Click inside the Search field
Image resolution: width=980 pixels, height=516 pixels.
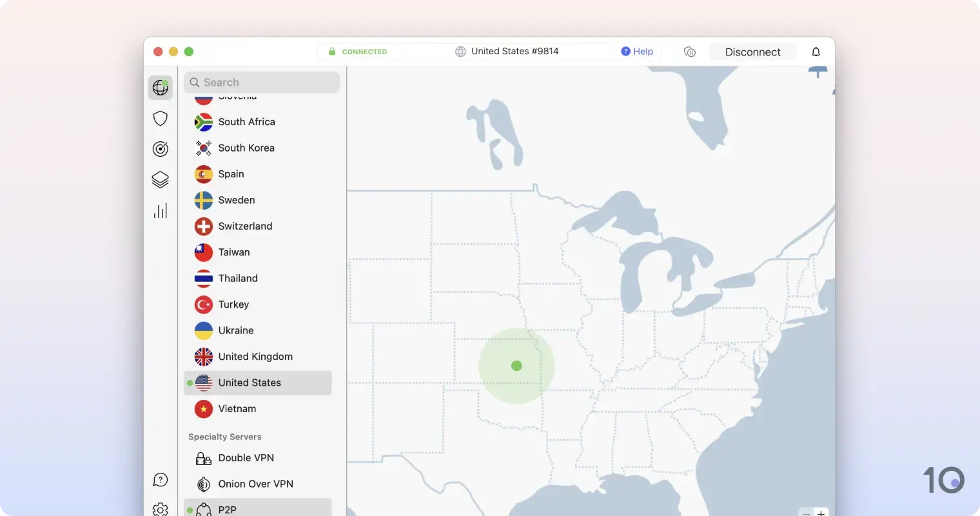tap(262, 82)
